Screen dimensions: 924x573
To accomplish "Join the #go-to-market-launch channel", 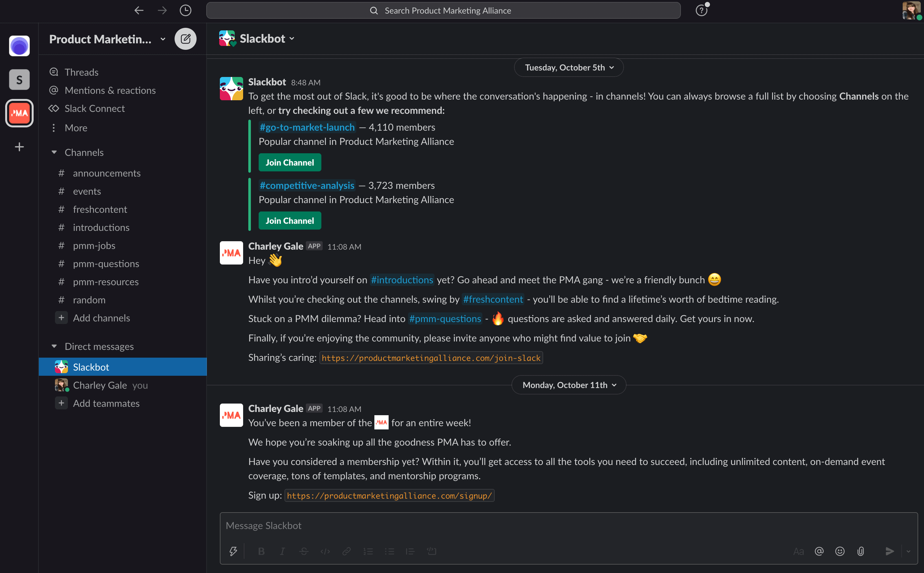I will click(x=289, y=162).
